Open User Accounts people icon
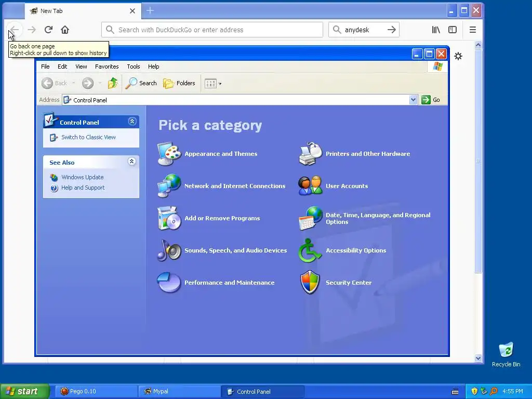Screen dimensions: 532x399 (310, 185)
